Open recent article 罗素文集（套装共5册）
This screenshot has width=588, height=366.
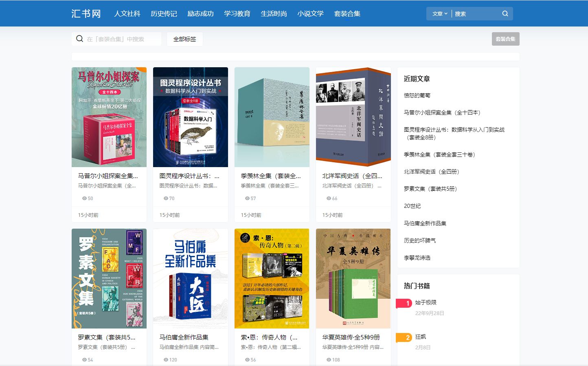tap(432, 189)
